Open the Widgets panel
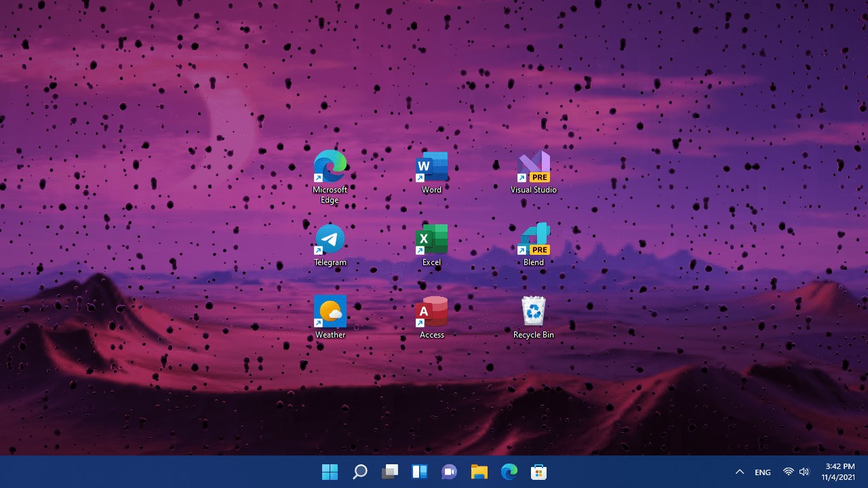868x488 pixels. 420,472
